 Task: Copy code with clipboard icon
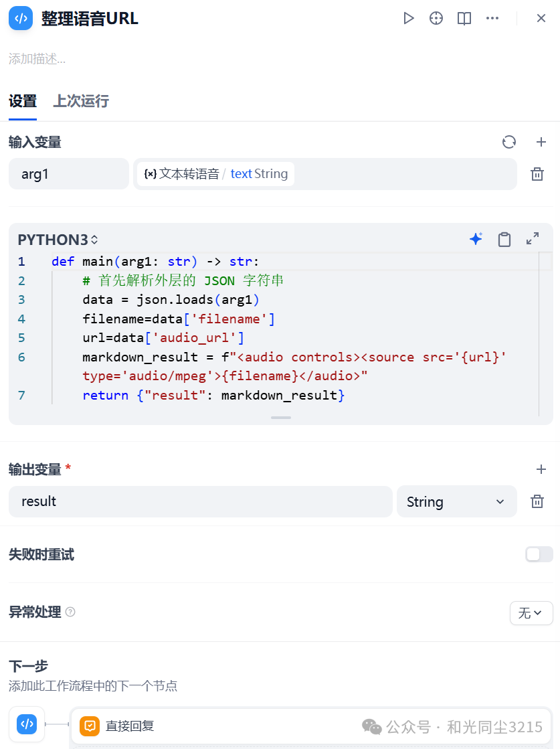504,239
